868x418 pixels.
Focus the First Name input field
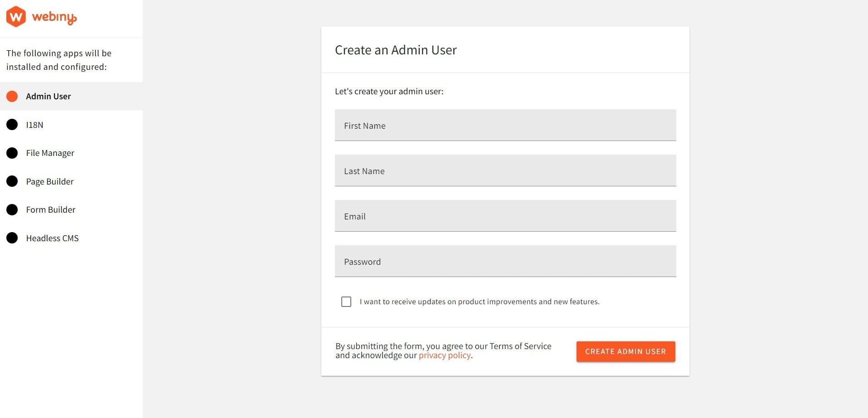click(505, 125)
